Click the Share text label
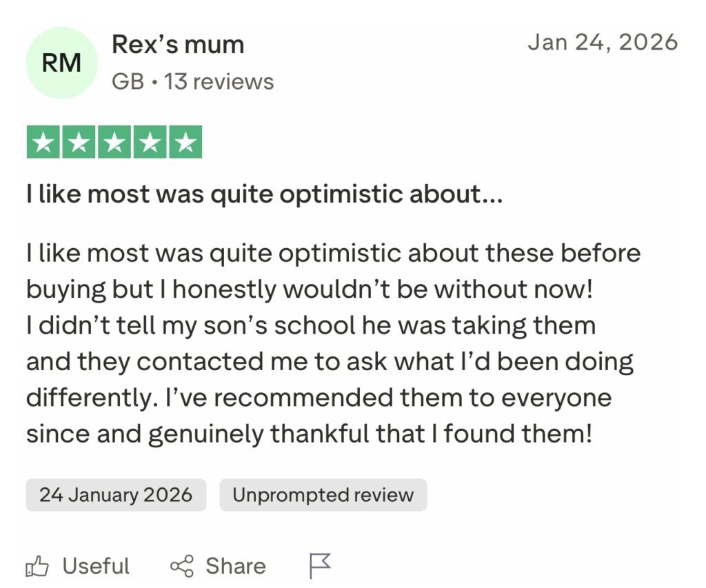The width and height of the screenshot is (706, 588). (x=235, y=567)
